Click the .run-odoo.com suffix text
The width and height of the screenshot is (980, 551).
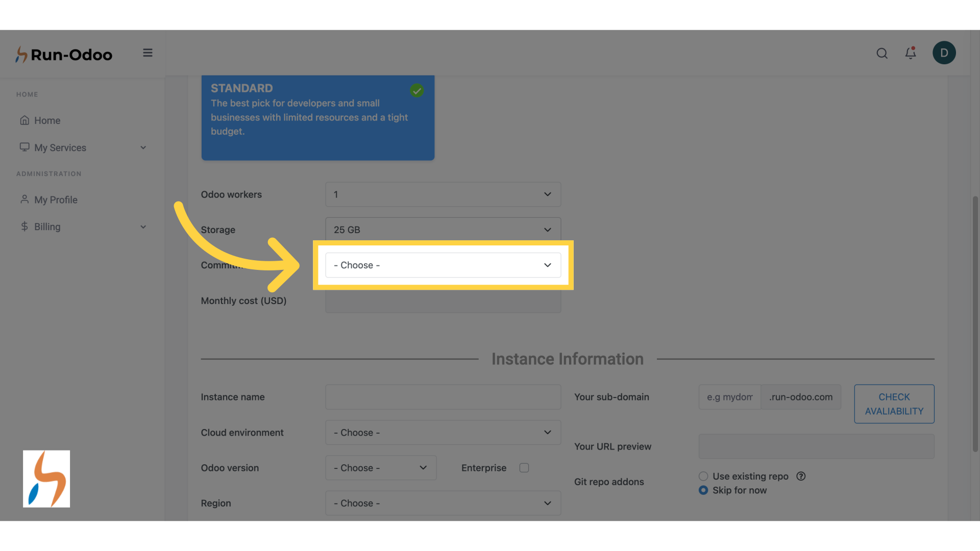(801, 397)
